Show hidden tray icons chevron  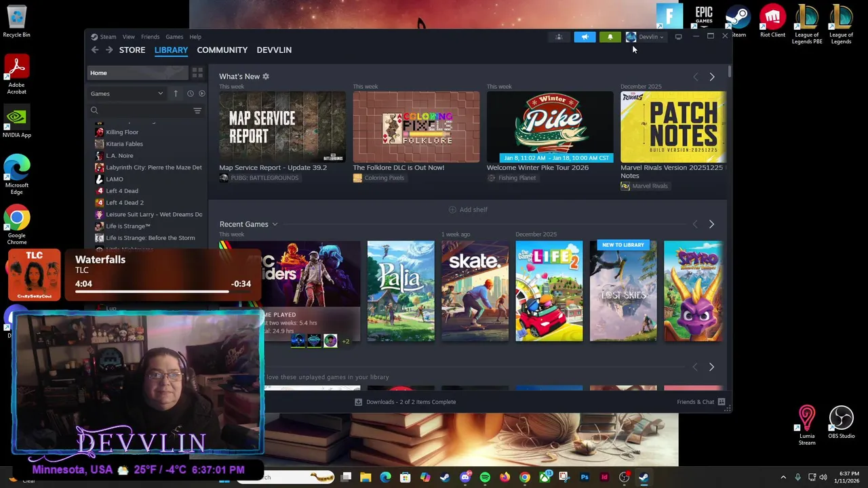click(x=783, y=478)
